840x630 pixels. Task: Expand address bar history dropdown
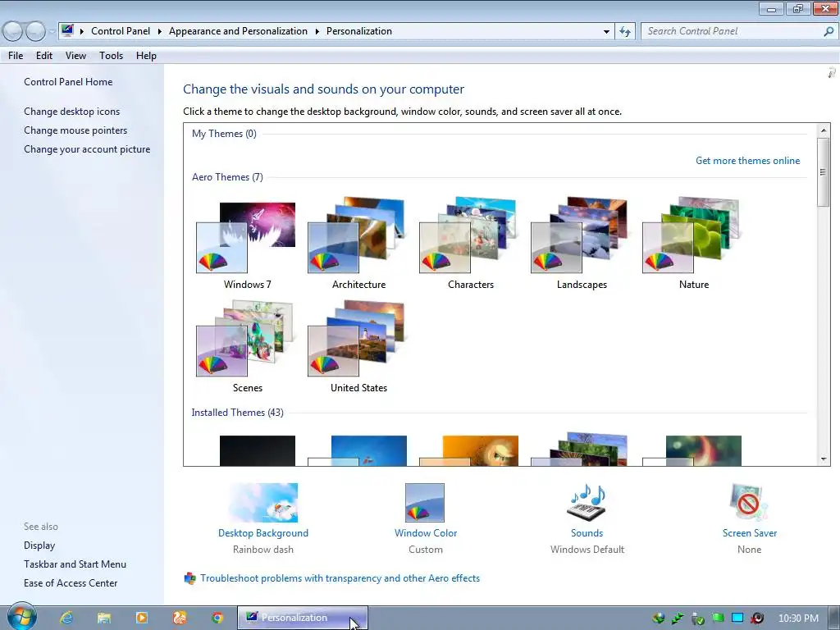[606, 32]
